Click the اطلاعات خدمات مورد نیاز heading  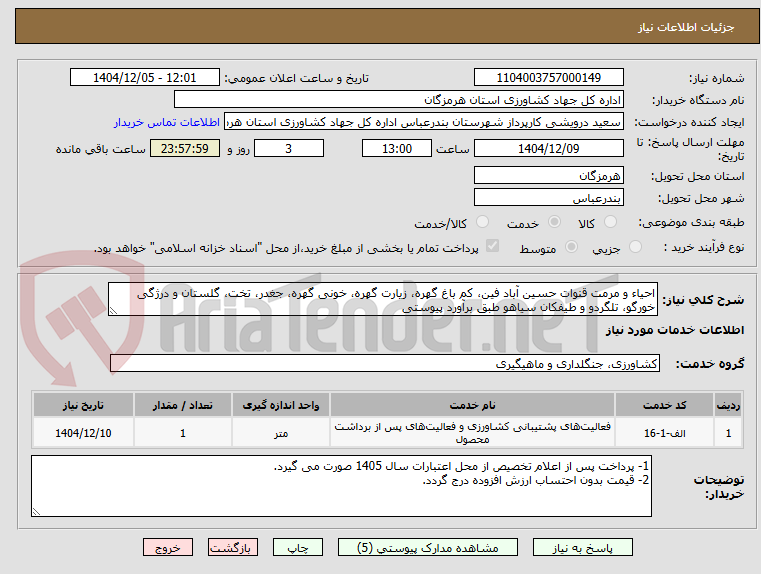click(675, 330)
